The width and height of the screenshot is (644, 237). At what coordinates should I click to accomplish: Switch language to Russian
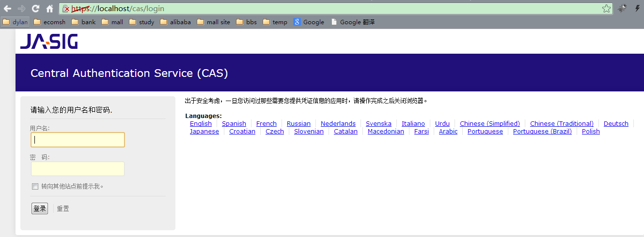(298, 123)
